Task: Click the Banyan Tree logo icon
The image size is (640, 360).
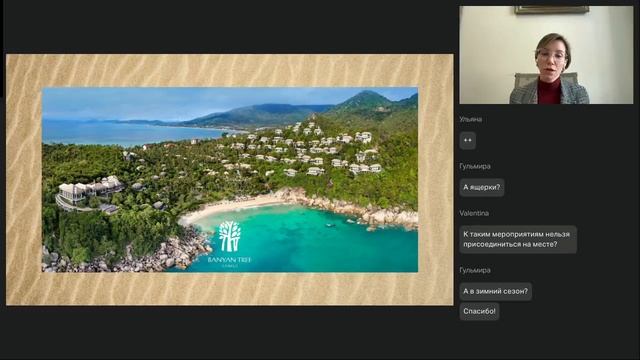Action: coord(230,236)
